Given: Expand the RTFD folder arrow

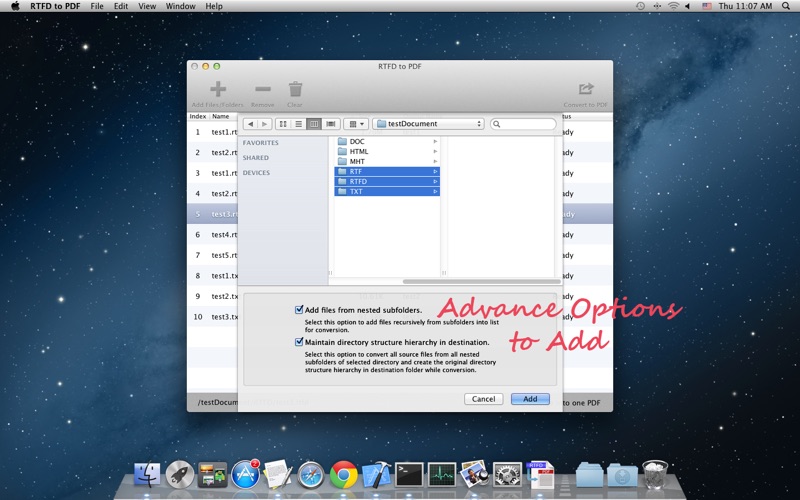Looking at the screenshot, I should (435, 182).
